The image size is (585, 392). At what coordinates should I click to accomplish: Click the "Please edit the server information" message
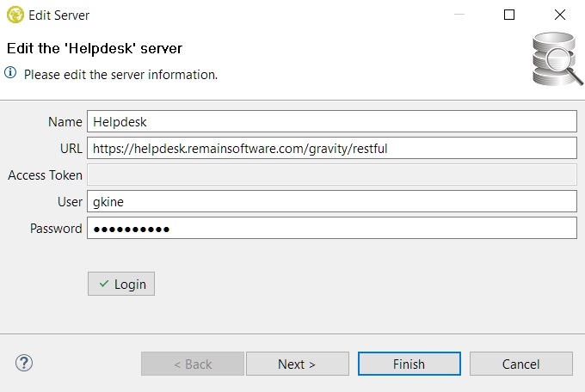click(120, 75)
